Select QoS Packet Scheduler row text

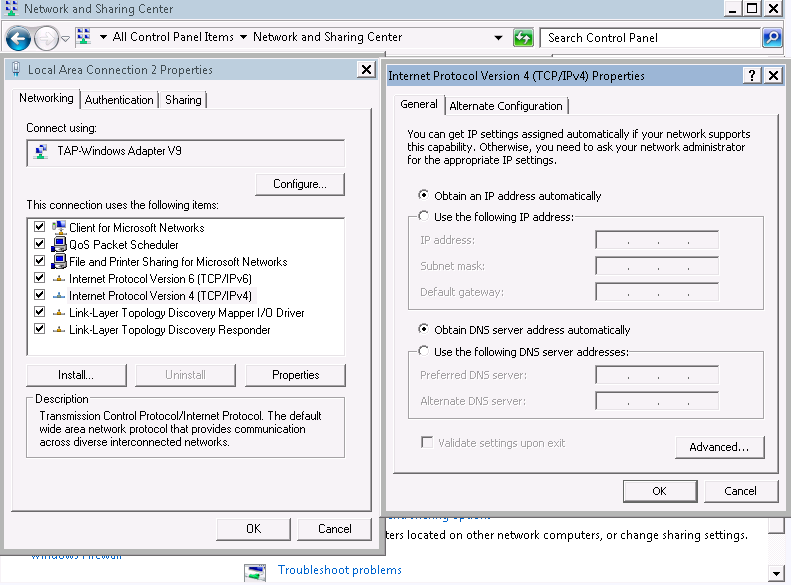[x=124, y=245]
